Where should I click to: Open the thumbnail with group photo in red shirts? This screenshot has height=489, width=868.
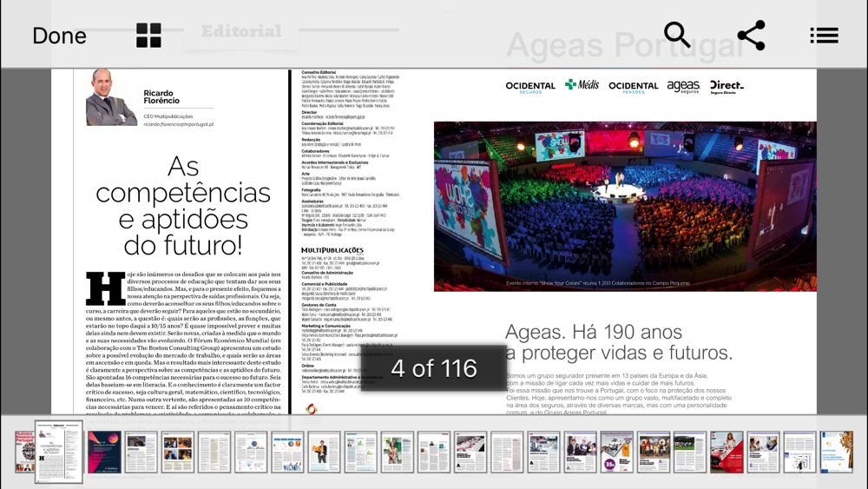[654, 452]
